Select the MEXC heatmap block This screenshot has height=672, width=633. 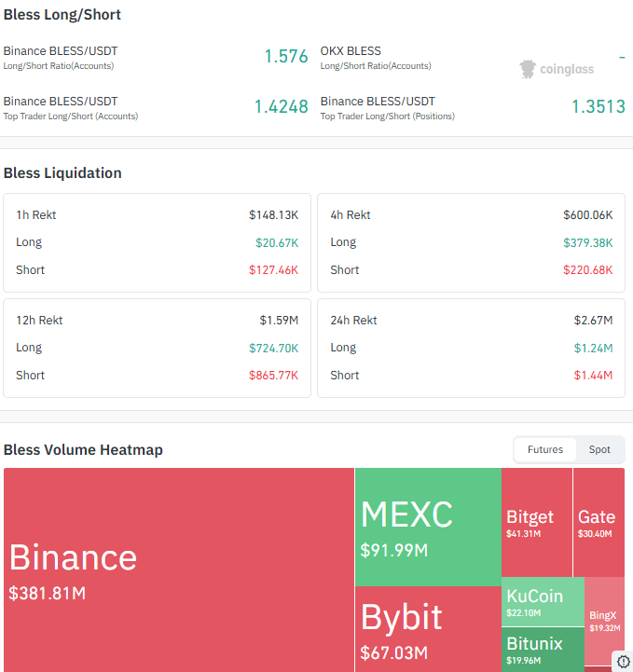tap(428, 527)
